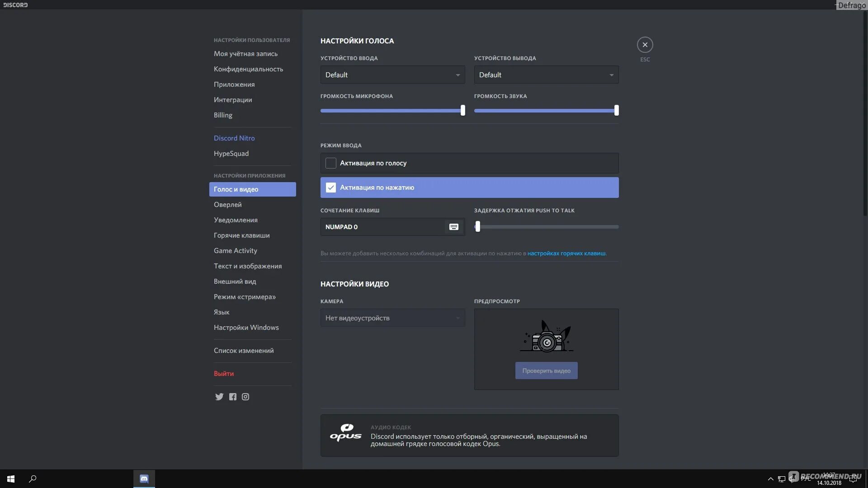The image size is (868, 488).
Task: Drag the задержка отжатия push to talk slider
Action: click(x=477, y=226)
